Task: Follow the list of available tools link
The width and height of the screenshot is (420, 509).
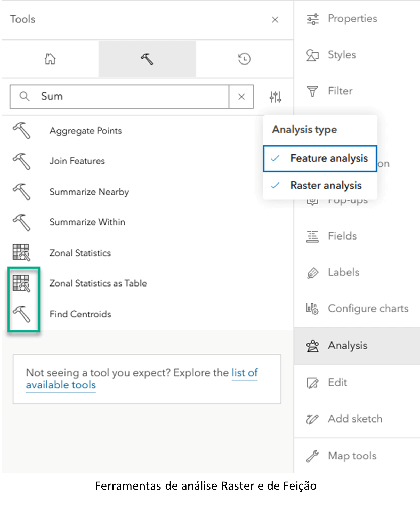Action: pyautogui.click(x=244, y=373)
